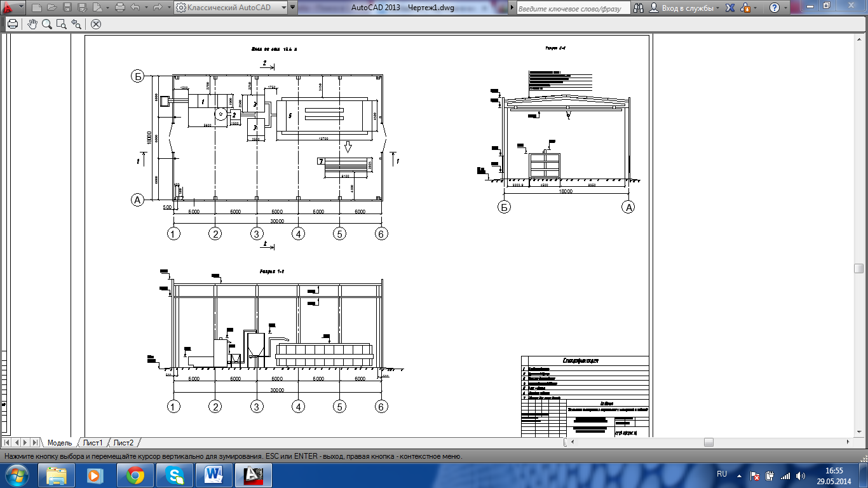Switch to the Лист1 layout tab

pyautogui.click(x=93, y=442)
